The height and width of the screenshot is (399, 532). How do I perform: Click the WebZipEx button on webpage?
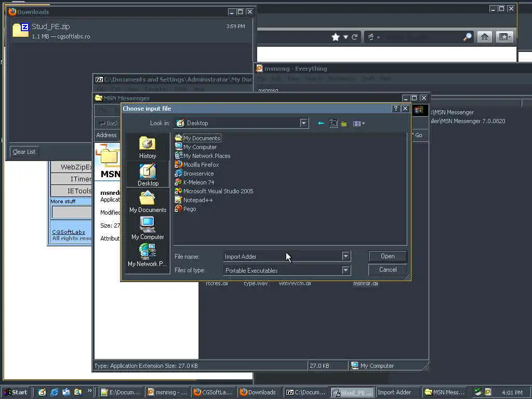(x=72, y=167)
